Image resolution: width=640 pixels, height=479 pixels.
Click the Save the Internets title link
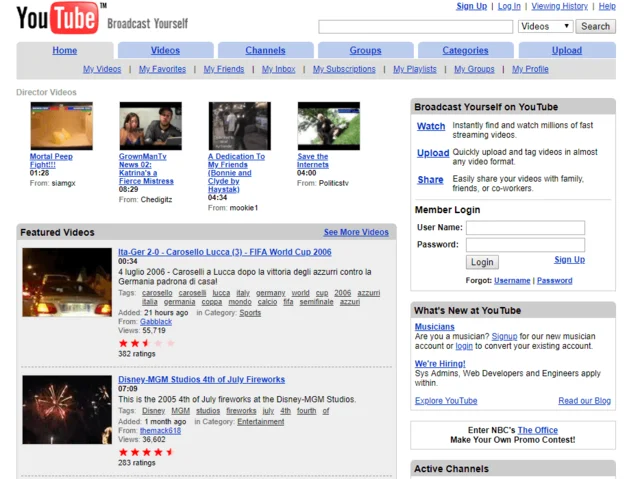[313, 161]
